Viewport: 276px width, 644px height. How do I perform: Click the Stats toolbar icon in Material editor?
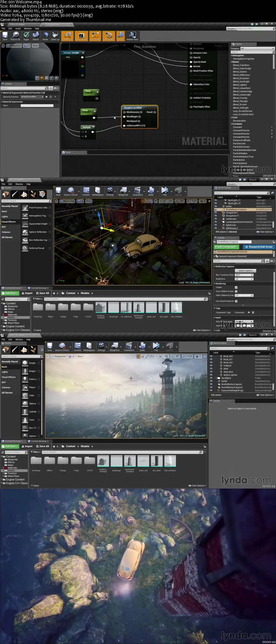[120, 36]
